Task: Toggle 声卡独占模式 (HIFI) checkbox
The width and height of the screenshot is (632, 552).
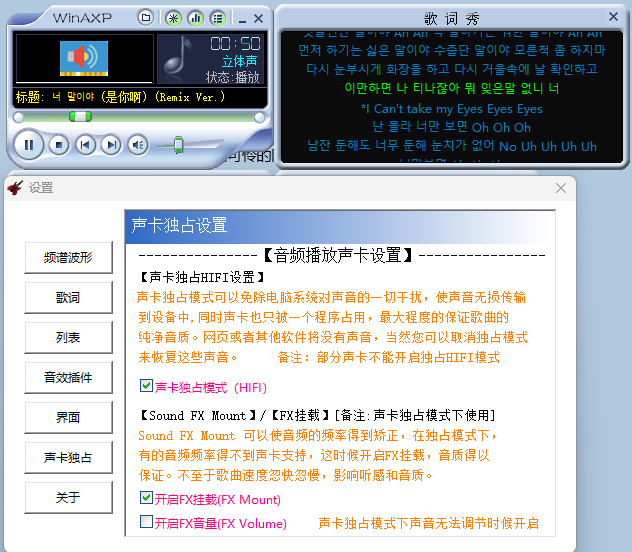Action: pyautogui.click(x=146, y=386)
